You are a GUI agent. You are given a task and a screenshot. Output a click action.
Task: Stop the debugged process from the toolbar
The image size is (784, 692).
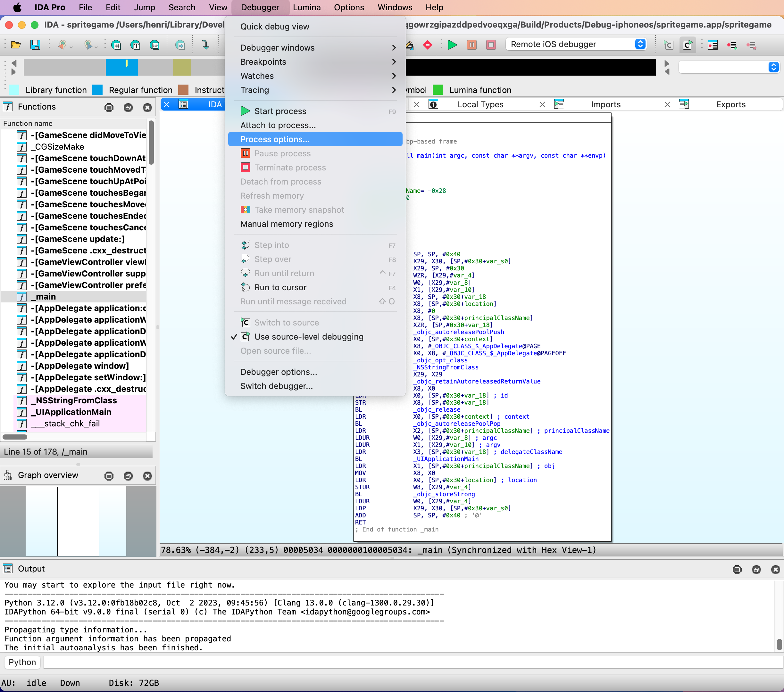point(491,45)
